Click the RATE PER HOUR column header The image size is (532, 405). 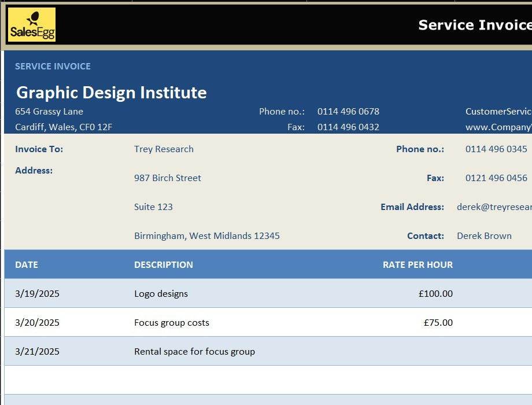tap(418, 265)
